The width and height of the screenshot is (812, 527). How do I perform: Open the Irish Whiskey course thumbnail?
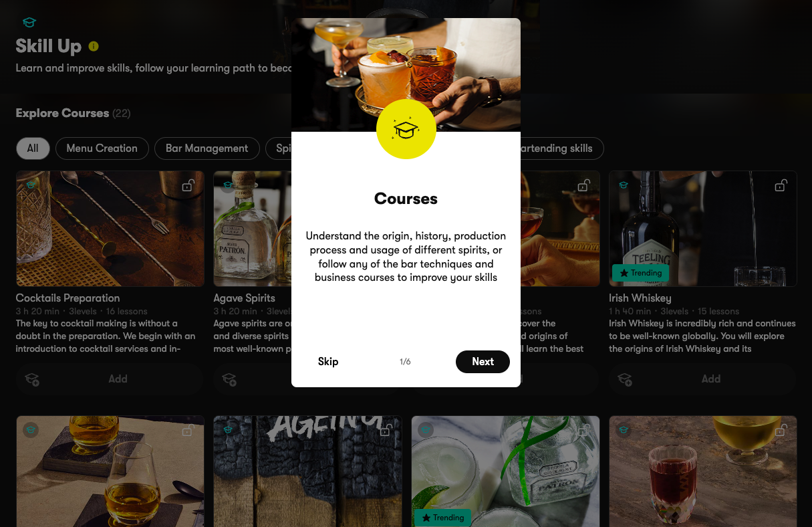pos(702,229)
